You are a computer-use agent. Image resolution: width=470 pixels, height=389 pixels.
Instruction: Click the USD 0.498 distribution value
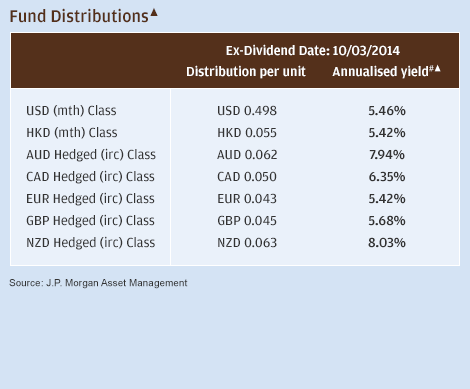(x=247, y=111)
